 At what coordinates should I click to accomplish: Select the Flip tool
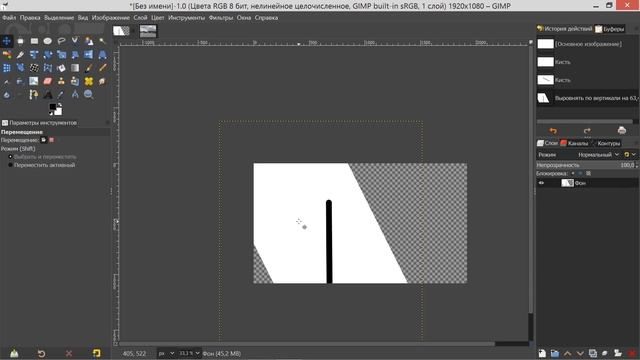tap(88, 54)
